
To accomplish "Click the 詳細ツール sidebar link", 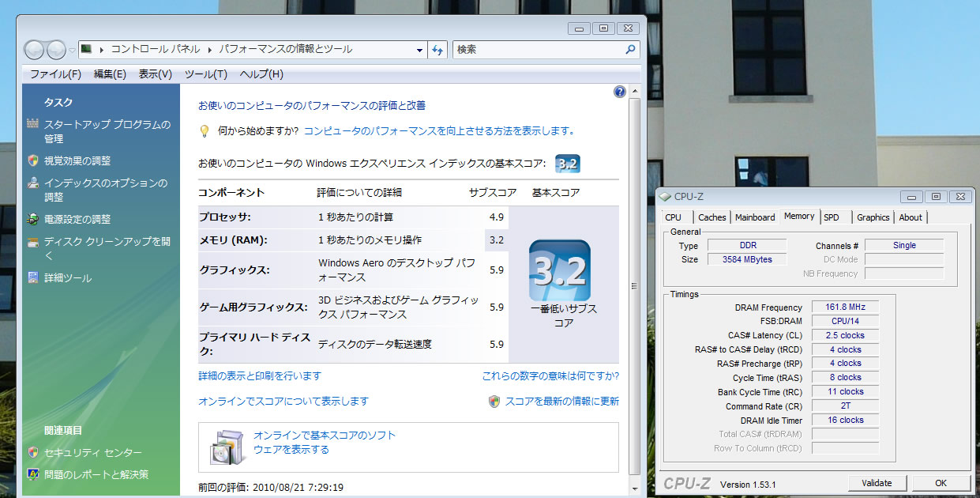I will [68, 277].
